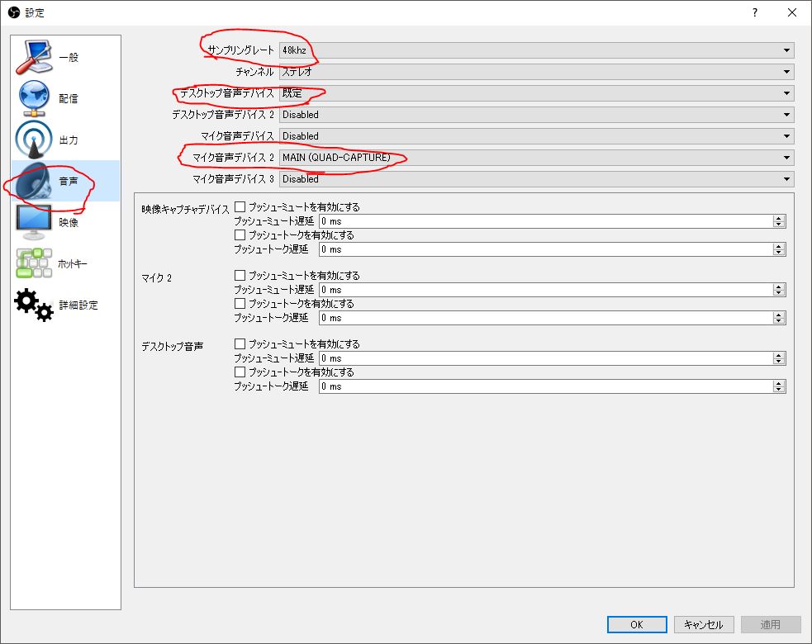
Task: Click マイク 2 push-to-mute delay field
Action: pyautogui.click(x=552, y=289)
